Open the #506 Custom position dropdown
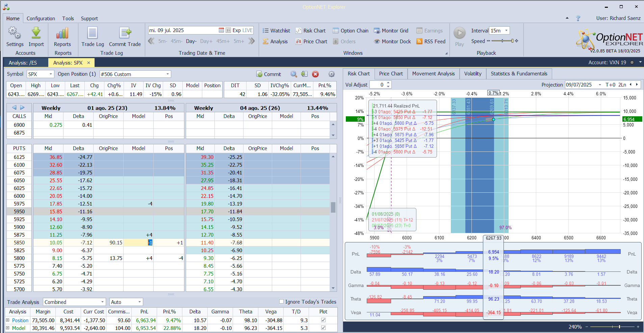644x333 pixels. tap(168, 74)
